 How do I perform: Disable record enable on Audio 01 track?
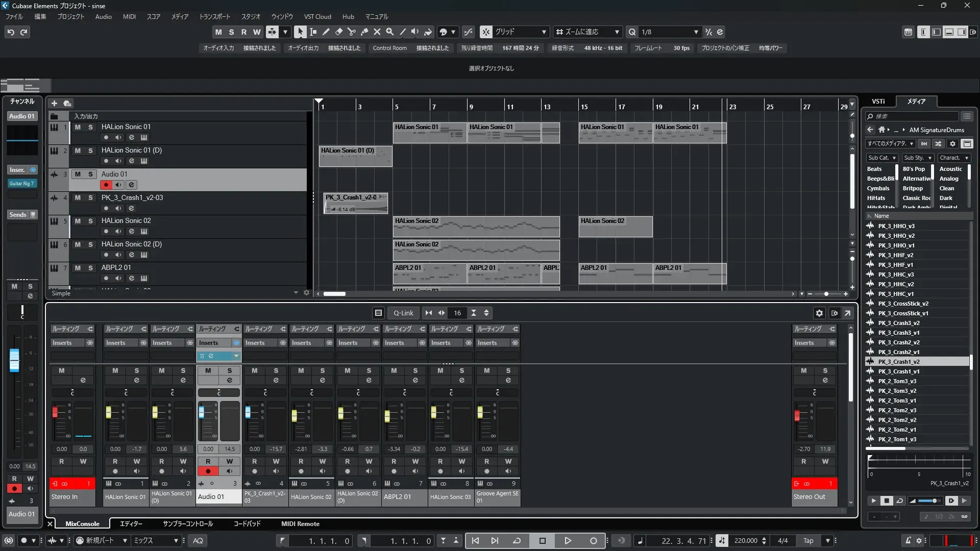click(x=106, y=185)
